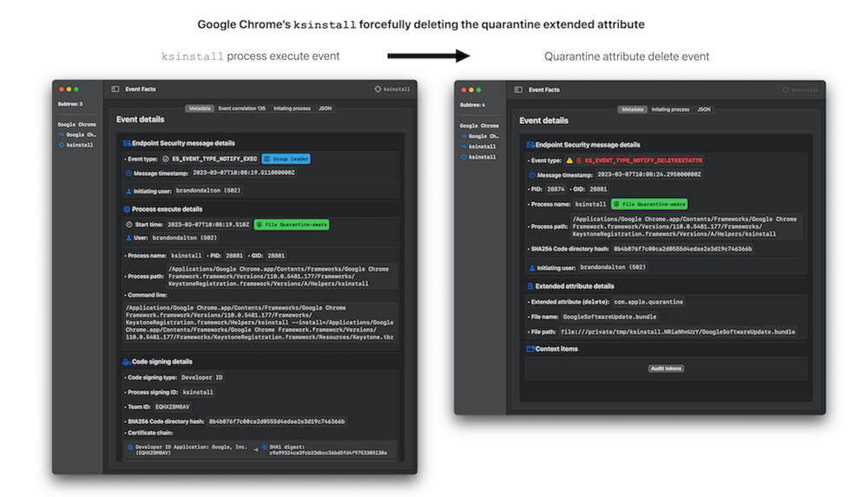Click the dimmed ksinstall target button in the Subtree: 4 window
The height and width of the screenshot is (497, 868).
(799, 89)
